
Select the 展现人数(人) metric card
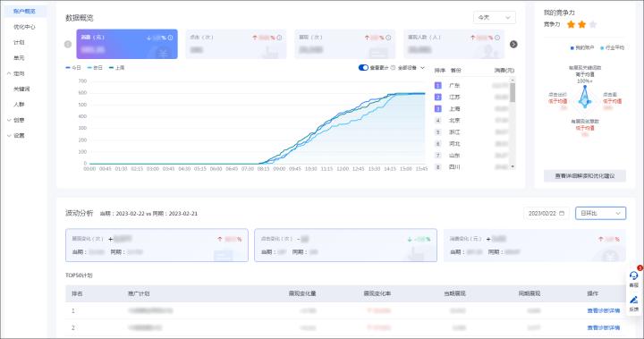[x=453, y=44]
